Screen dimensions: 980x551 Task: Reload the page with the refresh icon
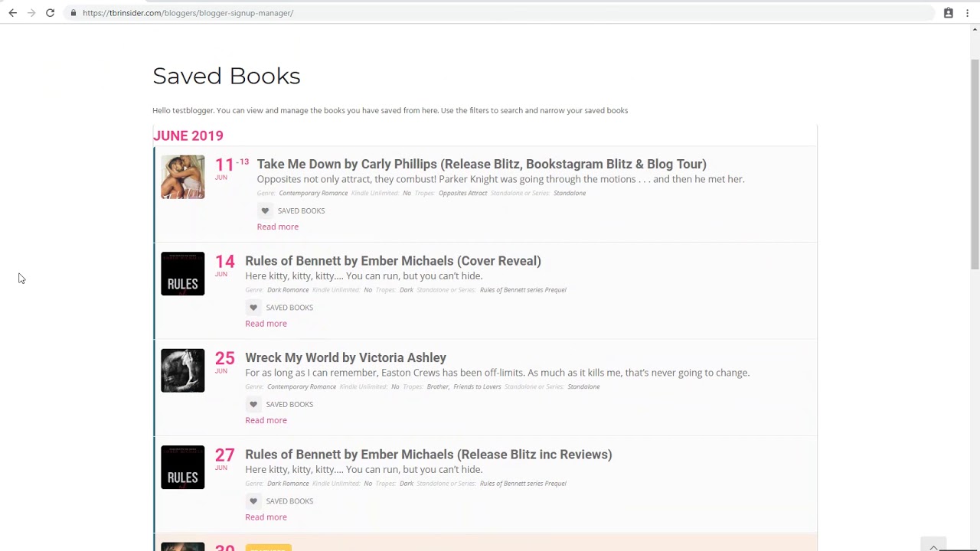(x=50, y=13)
